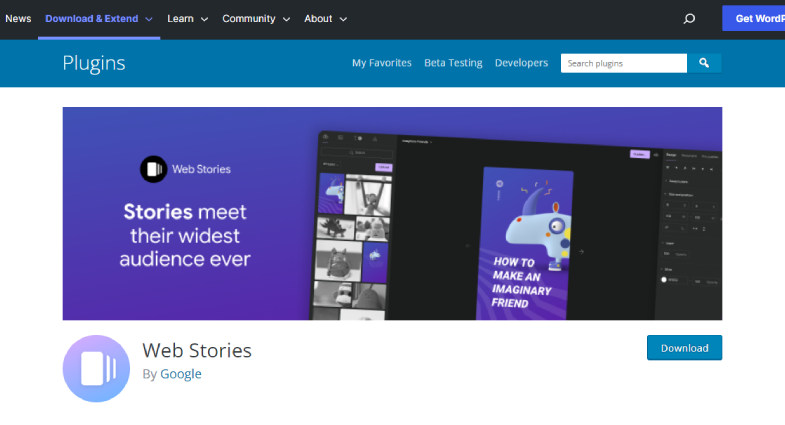
Task: Open My Favorites in plugins bar
Action: point(381,63)
